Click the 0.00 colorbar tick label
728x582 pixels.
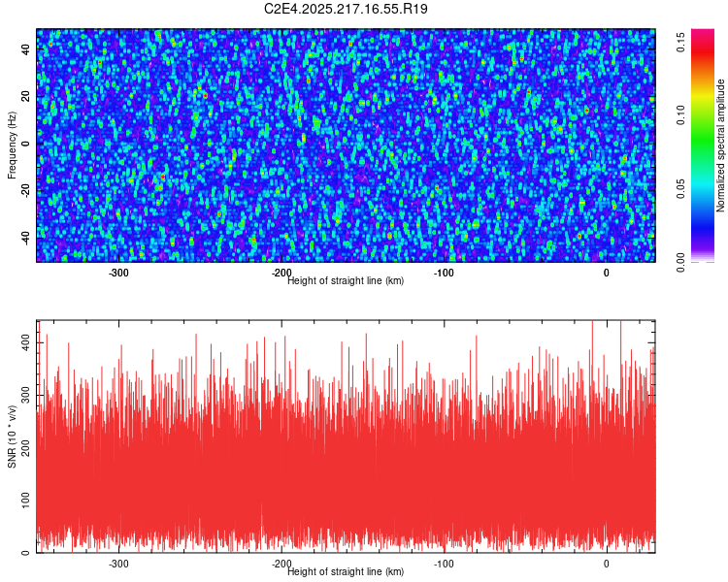tap(680, 262)
